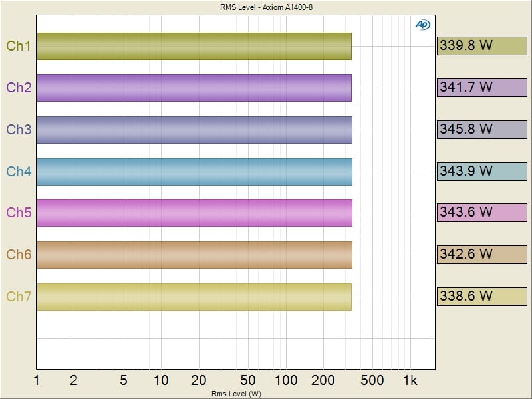The width and height of the screenshot is (532, 399).
Task: Select the blue Ch4 bar
Action: coord(194,172)
